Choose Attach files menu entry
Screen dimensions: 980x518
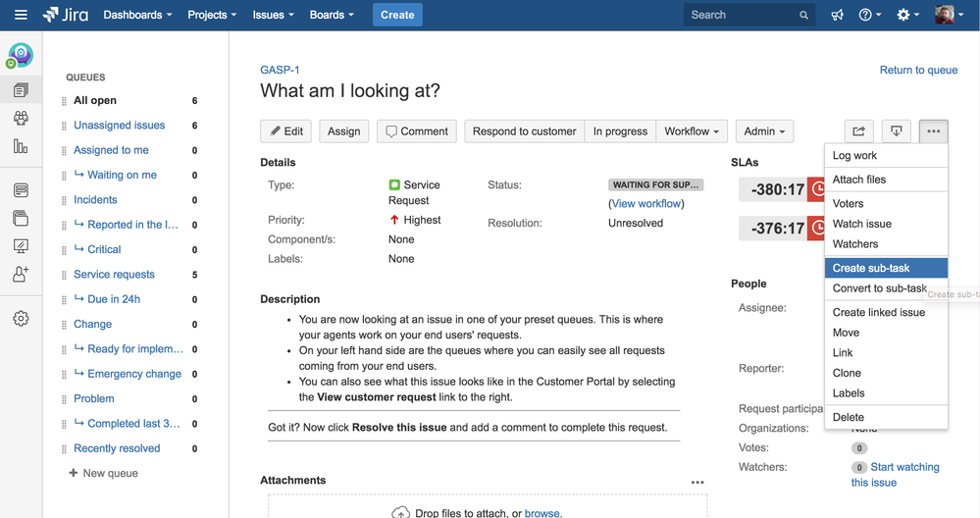pos(886,180)
